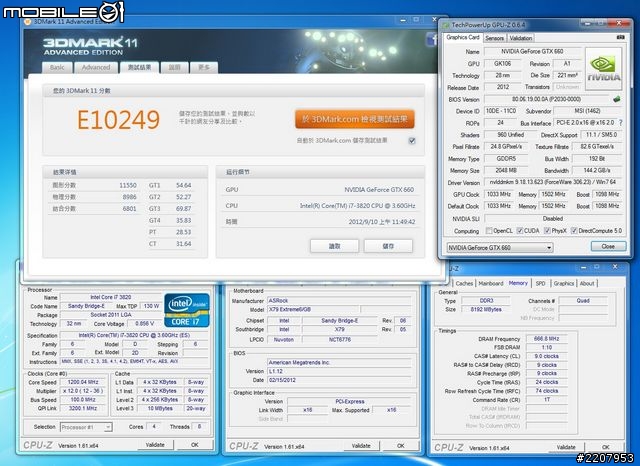Click the time value 2012/9/10 in 3DMark

[x=382, y=222]
